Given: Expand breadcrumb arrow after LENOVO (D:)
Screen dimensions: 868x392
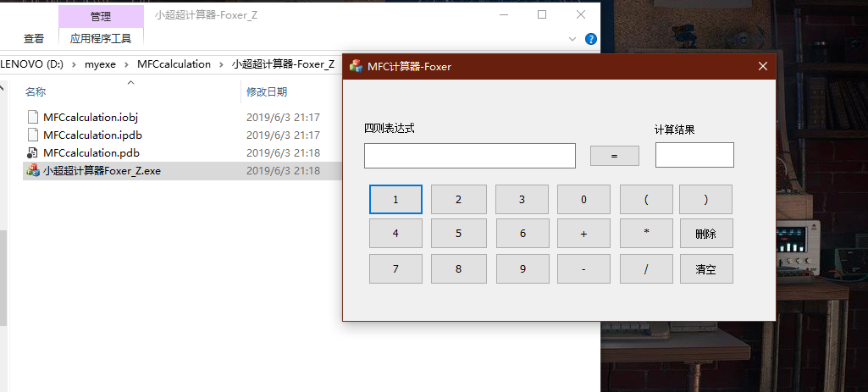Looking at the screenshot, I should pyautogui.click(x=74, y=64).
